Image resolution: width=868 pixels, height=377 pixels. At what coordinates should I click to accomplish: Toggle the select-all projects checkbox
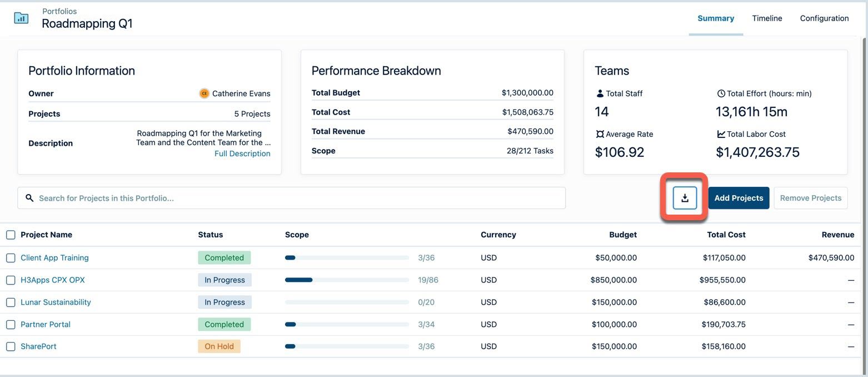[11, 235]
